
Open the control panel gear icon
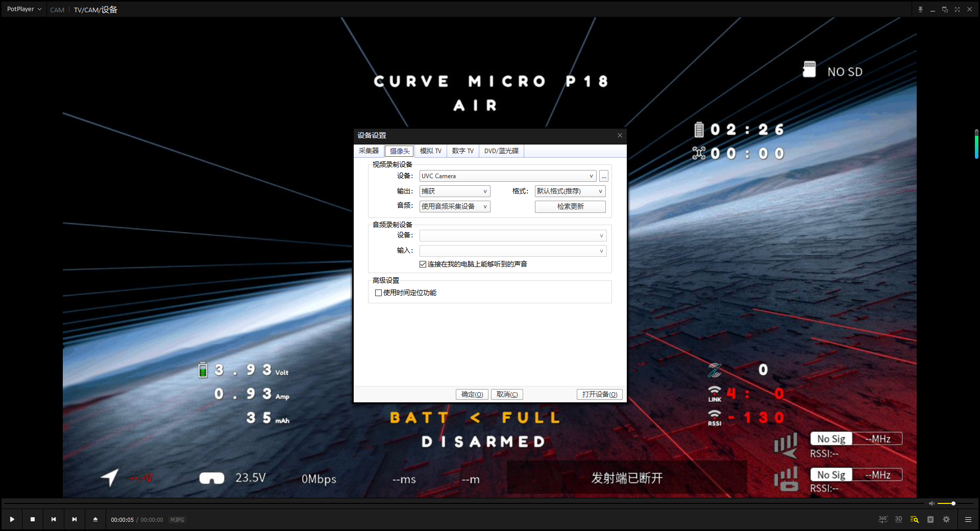click(x=946, y=519)
